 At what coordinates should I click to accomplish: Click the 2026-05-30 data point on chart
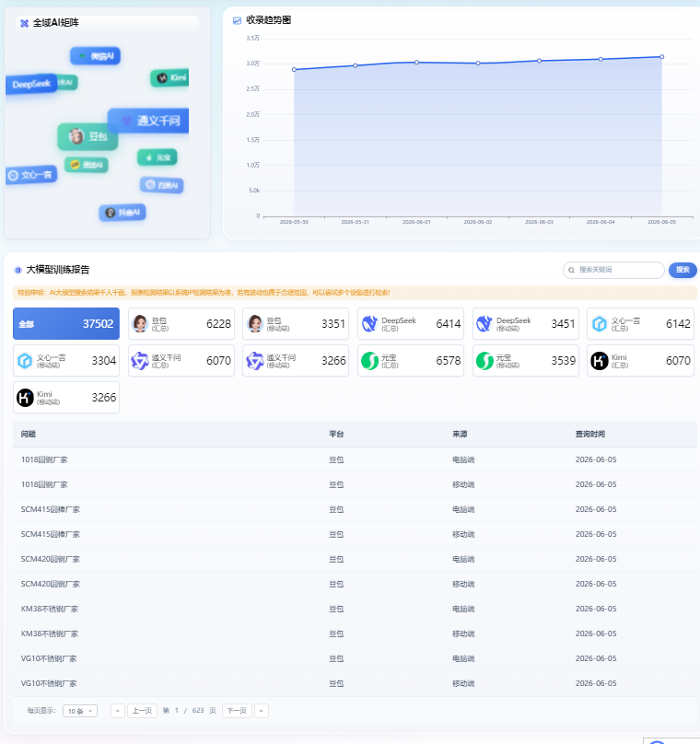(x=294, y=70)
